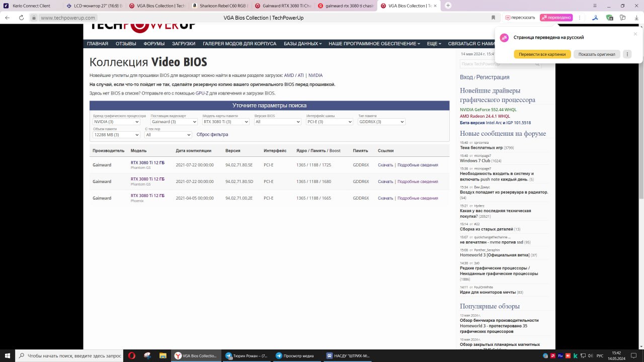The height and width of the screenshot is (362, 644).
Task: Click the red recorder tray icon
Action: click(568, 355)
